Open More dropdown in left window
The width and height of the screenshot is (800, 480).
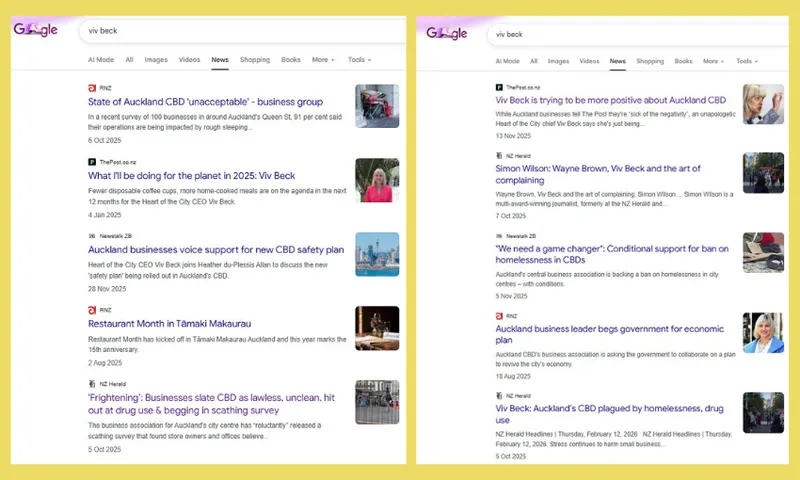[323, 60]
